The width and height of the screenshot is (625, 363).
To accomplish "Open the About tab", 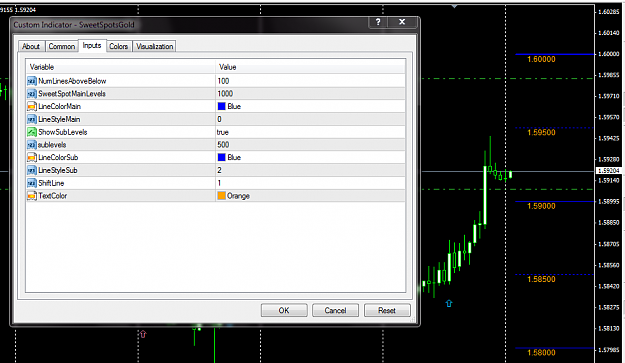I will pyautogui.click(x=31, y=47).
